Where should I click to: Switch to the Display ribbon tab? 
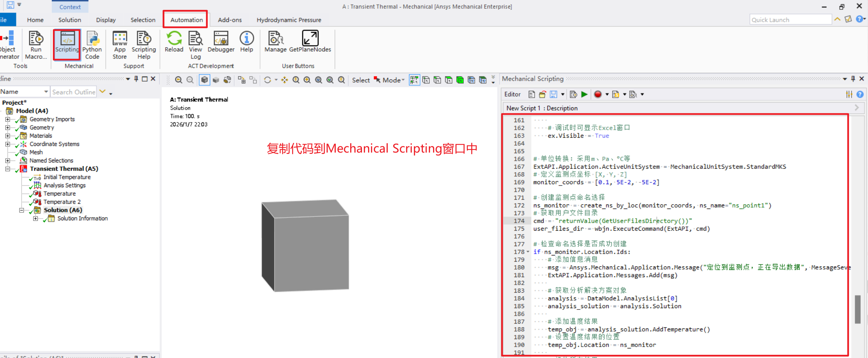[106, 20]
